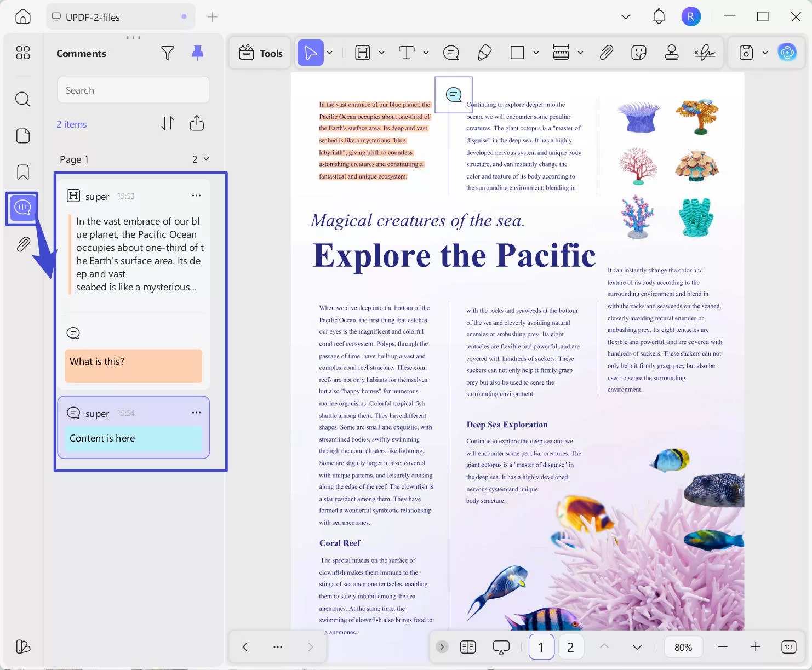
Task: Toggle the pin on Comments panel
Action: pos(197,53)
